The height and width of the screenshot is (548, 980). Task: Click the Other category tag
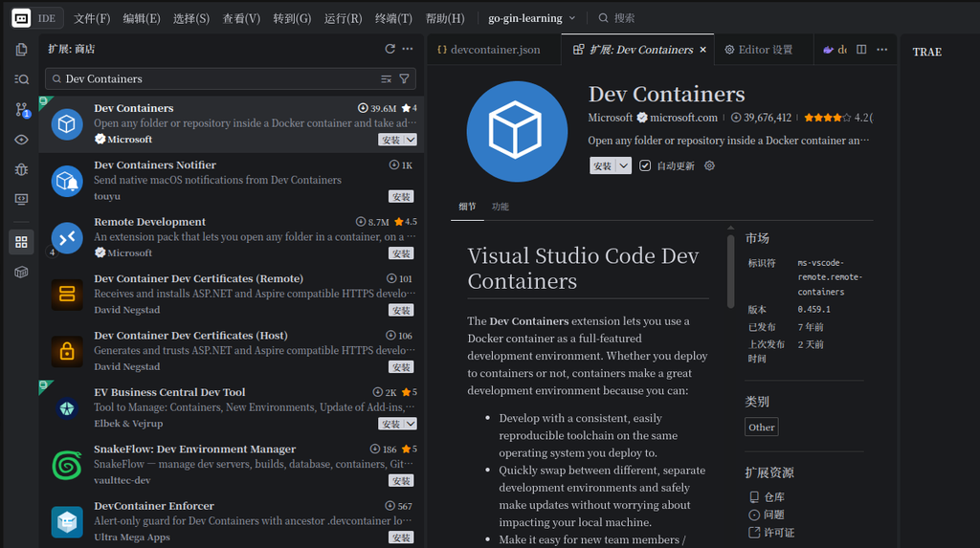[761, 427]
